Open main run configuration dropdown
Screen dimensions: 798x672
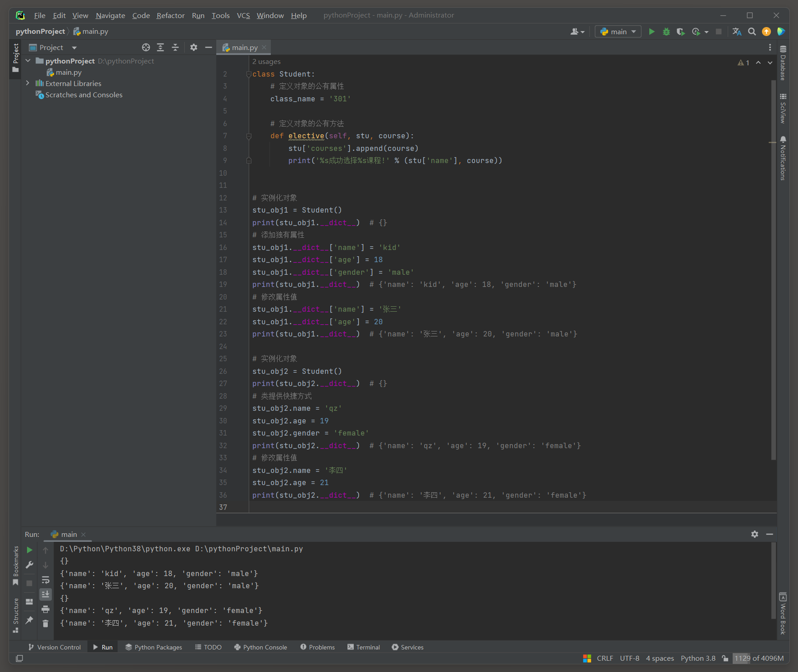[618, 32]
